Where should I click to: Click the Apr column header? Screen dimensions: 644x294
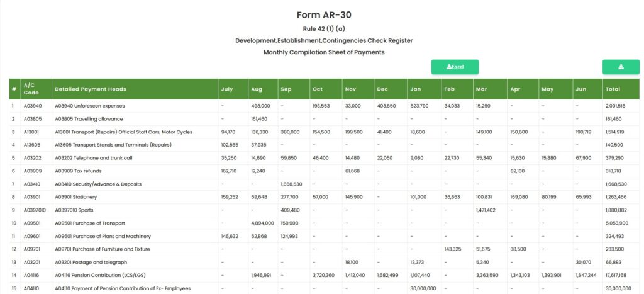[523, 89]
